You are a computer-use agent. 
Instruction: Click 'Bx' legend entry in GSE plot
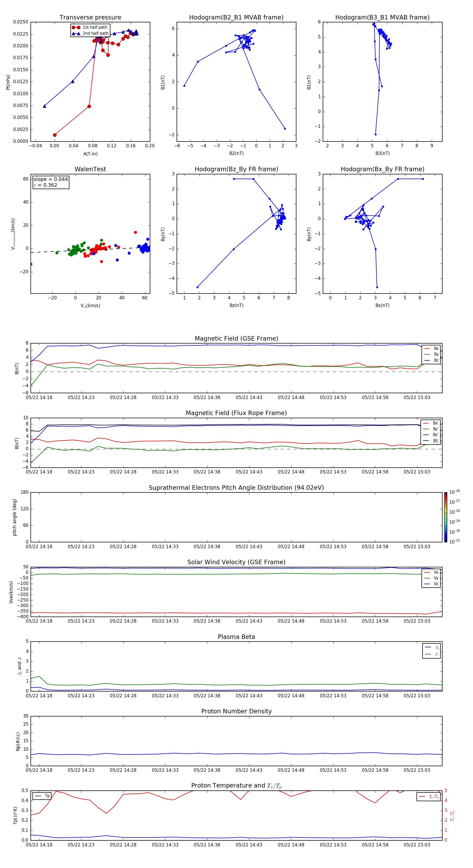(431, 349)
